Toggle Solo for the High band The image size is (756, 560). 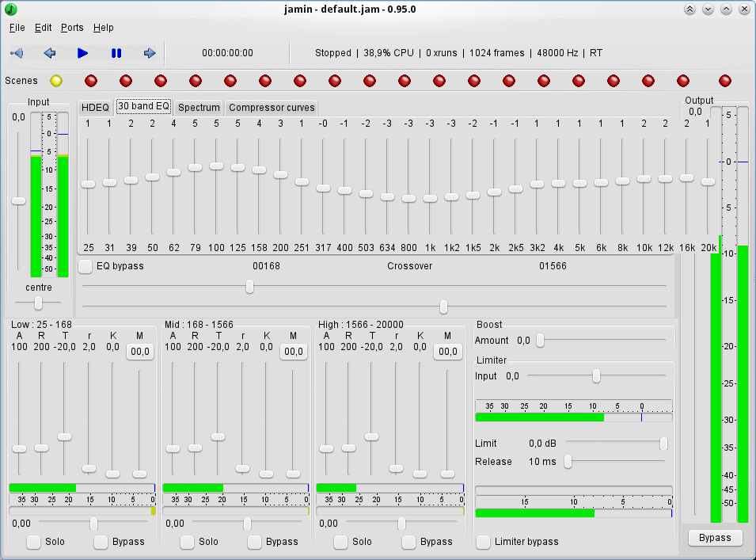pos(340,542)
